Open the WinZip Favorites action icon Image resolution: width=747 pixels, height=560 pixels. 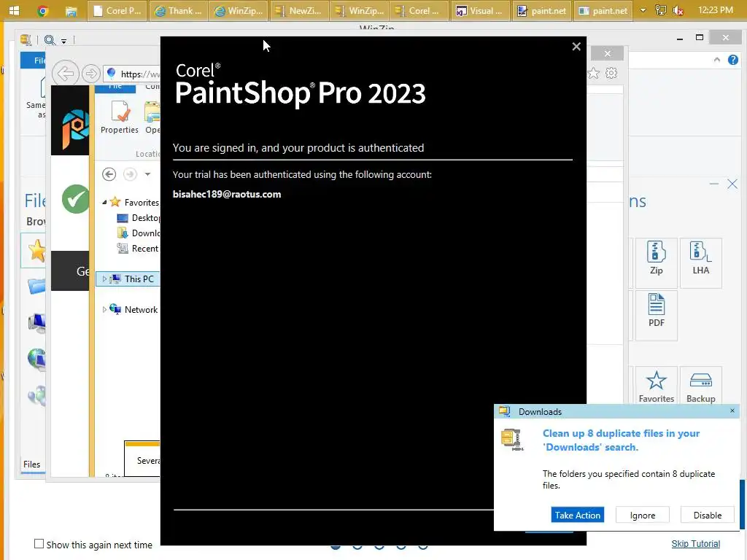point(656,386)
